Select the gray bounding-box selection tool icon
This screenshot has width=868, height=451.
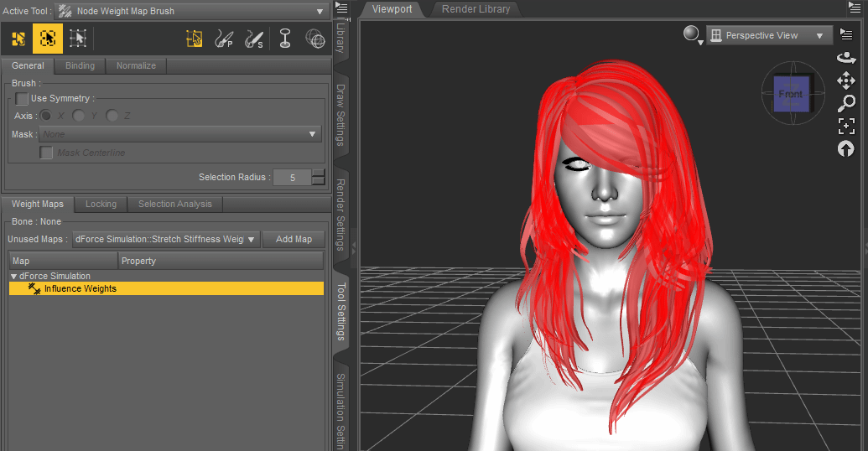coord(77,39)
